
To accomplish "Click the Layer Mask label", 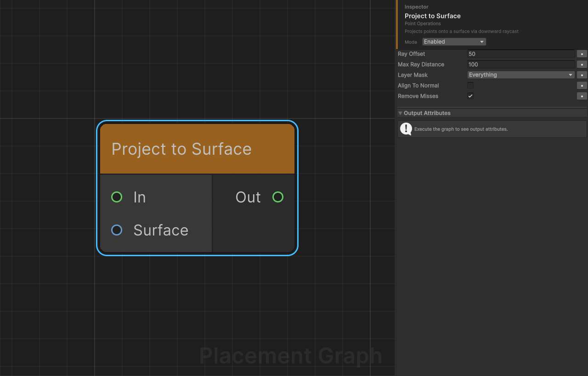I will coord(413,75).
